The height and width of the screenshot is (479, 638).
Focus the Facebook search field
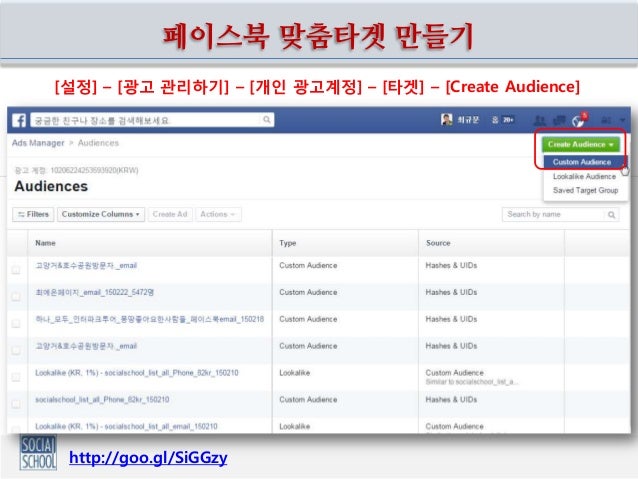pyautogui.click(x=152, y=120)
